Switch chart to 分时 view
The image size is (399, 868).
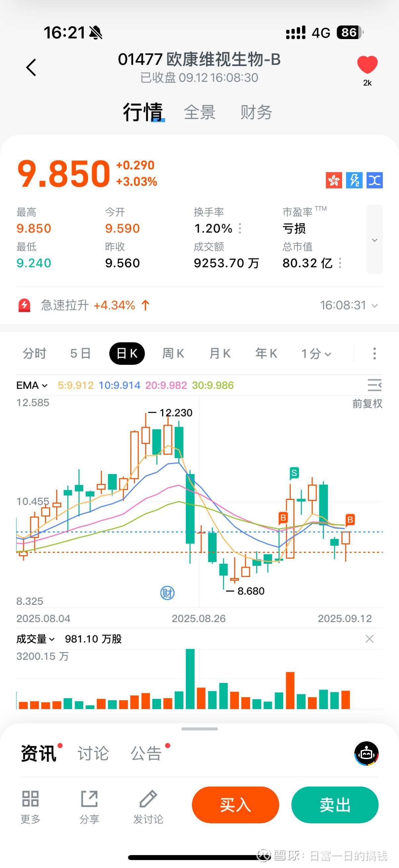34,354
